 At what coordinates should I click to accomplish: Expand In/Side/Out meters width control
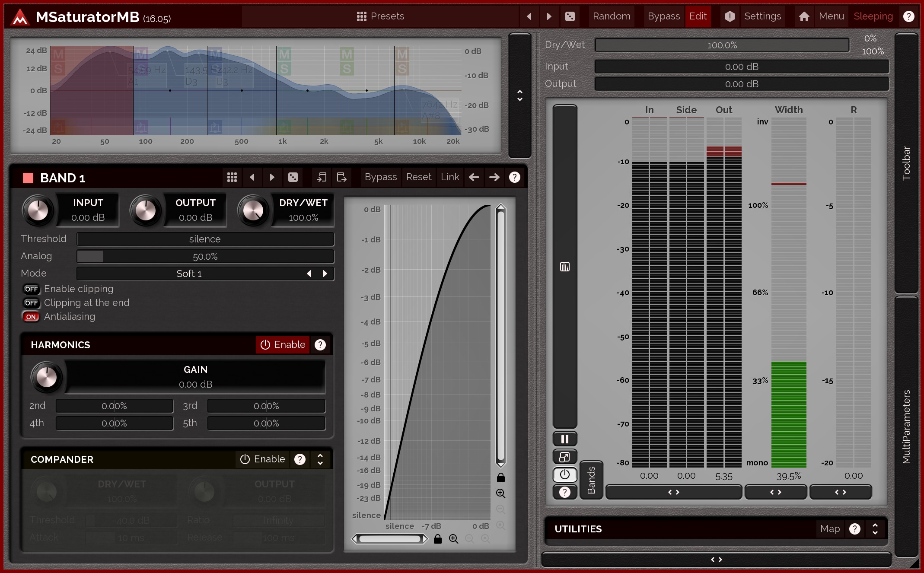pos(674,492)
